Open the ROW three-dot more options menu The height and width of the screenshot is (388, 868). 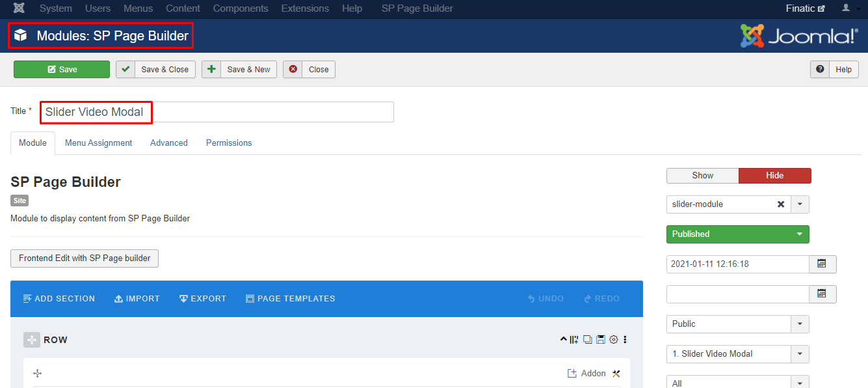(x=625, y=339)
